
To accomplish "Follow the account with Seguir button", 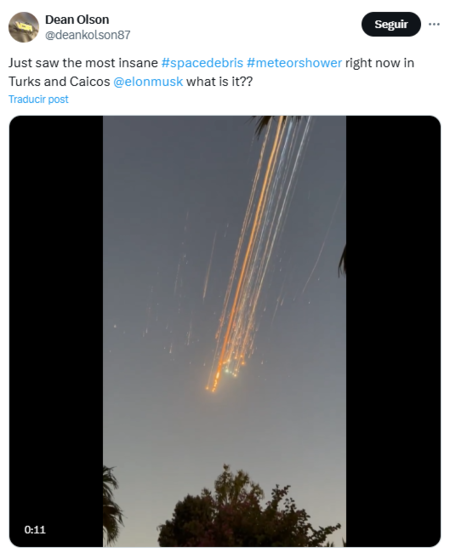I will click(391, 24).
